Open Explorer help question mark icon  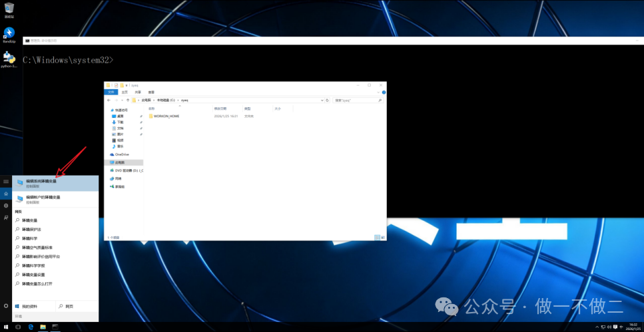[384, 92]
